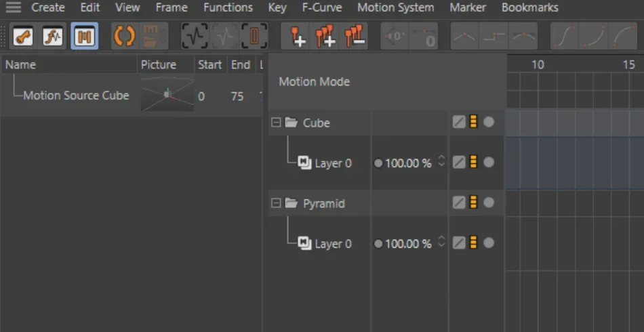Click the zero angle tangent icon
This screenshot has width=644, height=332.
coord(395,36)
